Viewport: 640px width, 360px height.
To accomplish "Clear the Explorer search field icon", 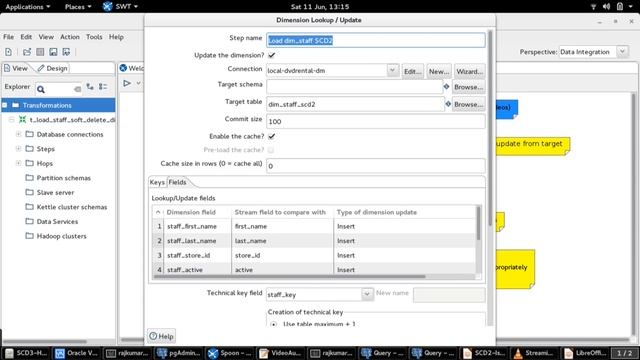I will point(77,89).
